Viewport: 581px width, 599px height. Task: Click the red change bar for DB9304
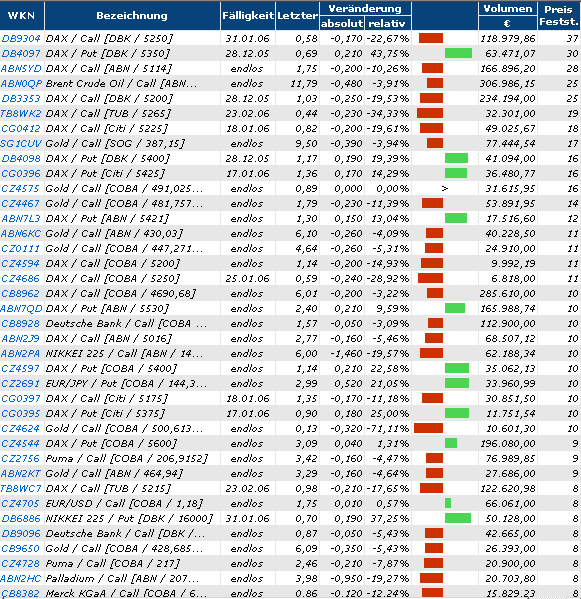coord(431,38)
